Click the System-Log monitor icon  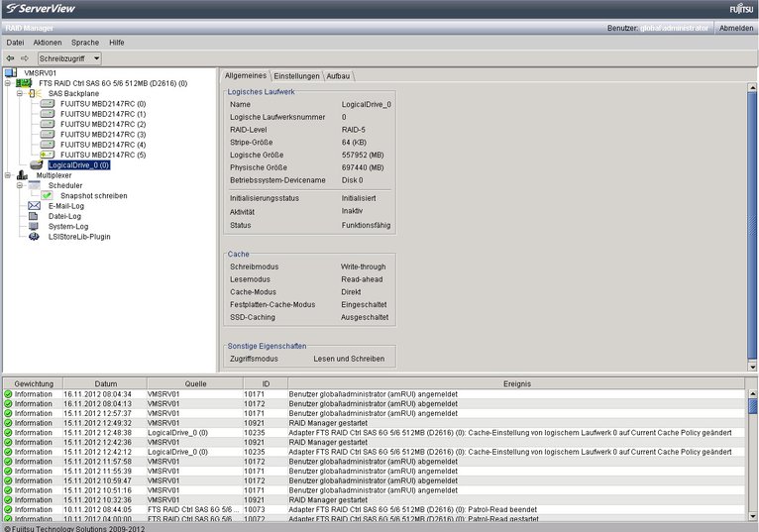34,226
